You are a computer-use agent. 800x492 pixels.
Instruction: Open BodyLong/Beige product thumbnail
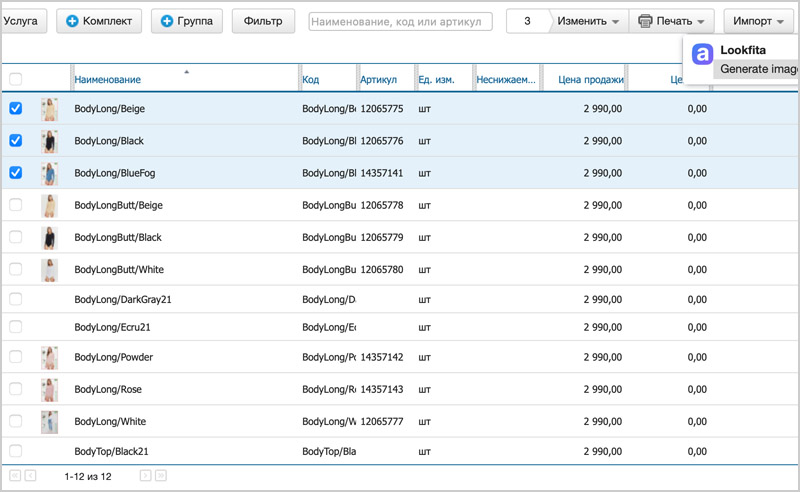click(x=49, y=109)
